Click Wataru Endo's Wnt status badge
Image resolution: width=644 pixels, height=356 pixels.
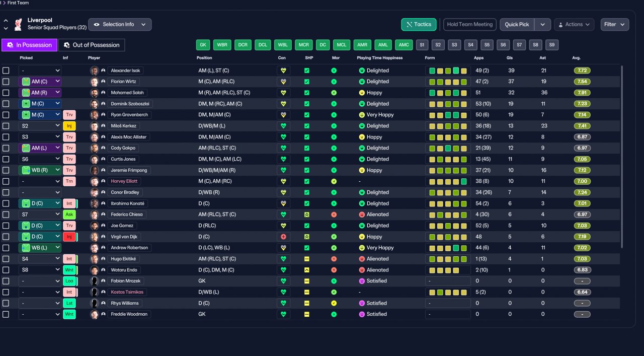tap(69, 270)
